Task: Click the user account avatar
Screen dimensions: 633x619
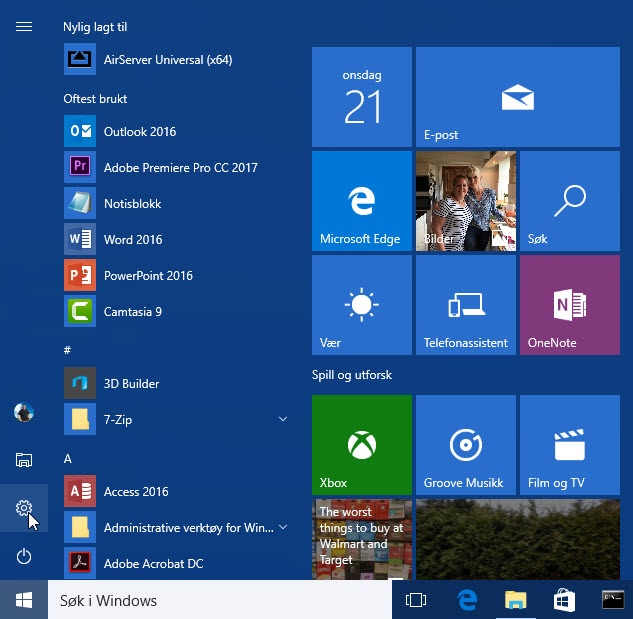Action: 24,412
